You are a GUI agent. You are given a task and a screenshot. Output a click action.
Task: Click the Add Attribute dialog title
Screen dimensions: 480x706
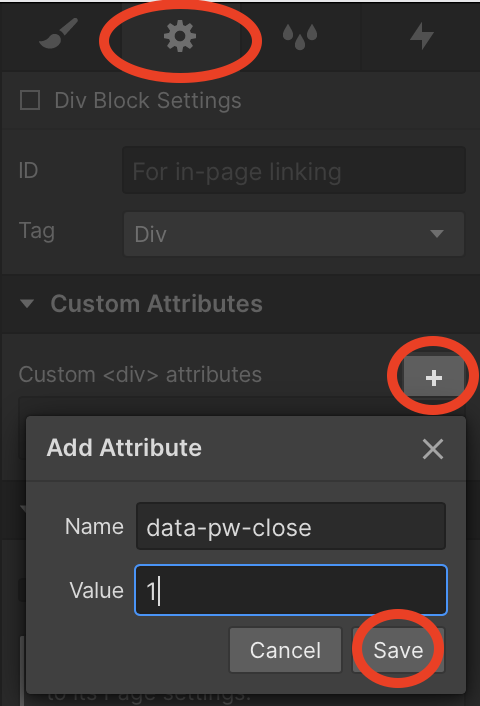[124, 448]
